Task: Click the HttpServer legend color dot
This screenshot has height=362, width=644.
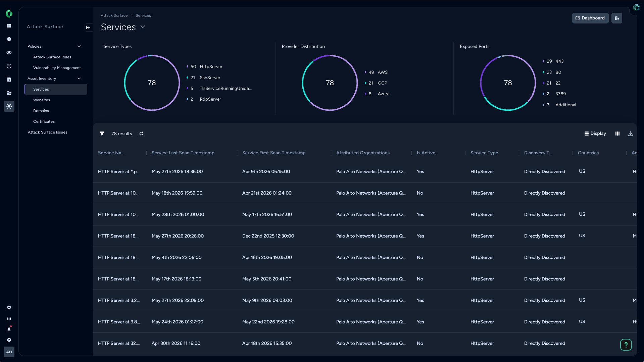Action: click(x=187, y=67)
